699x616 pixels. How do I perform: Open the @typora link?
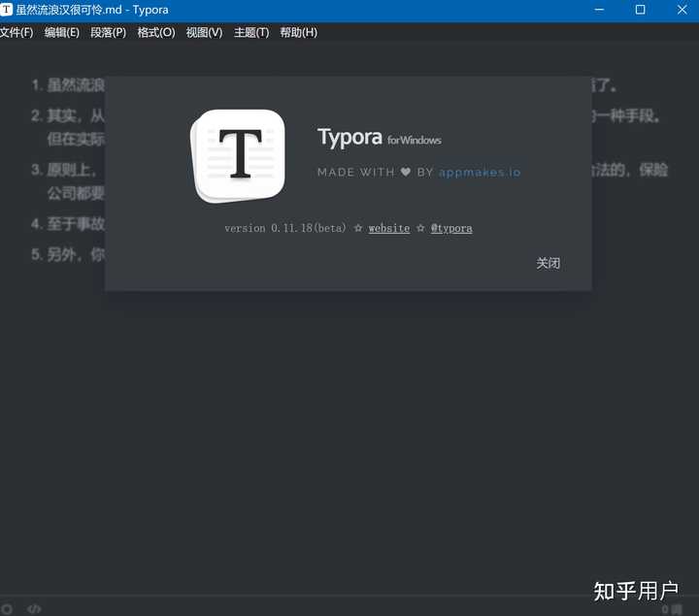pyautogui.click(x=451, y=228)
